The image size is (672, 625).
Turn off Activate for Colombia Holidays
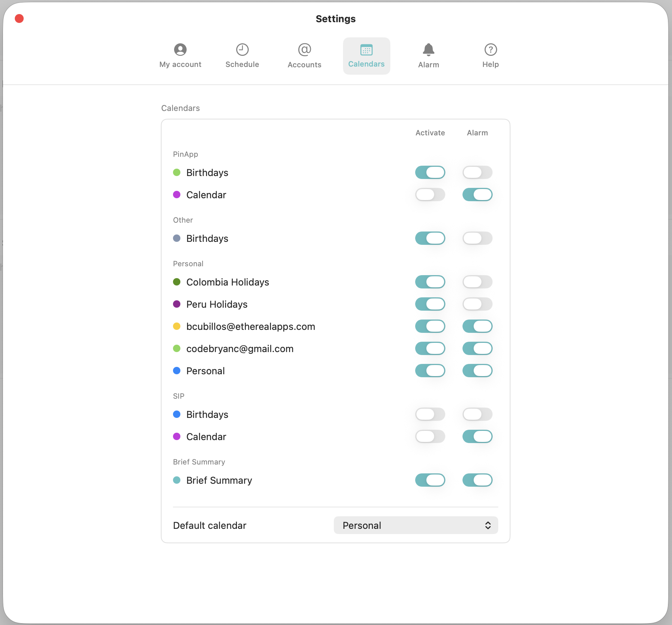[430, 282]
